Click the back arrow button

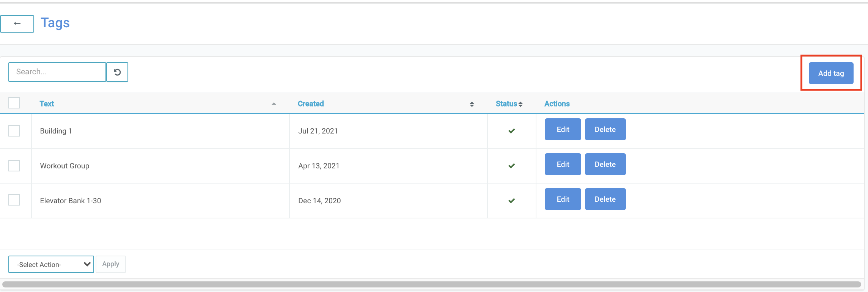pyautogui.click(x=17, y=24)
